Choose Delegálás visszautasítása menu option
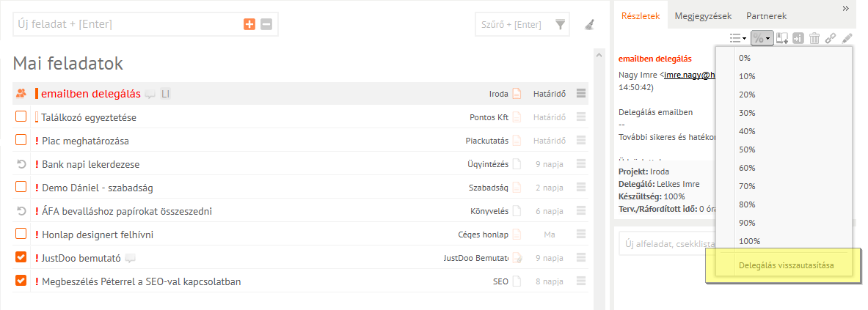 (786, 264)
